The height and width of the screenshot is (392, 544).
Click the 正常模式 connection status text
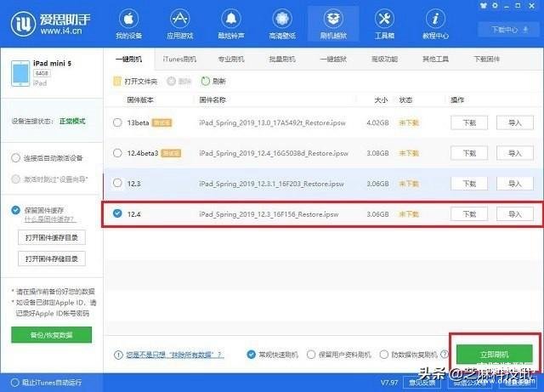pos(72,122)
